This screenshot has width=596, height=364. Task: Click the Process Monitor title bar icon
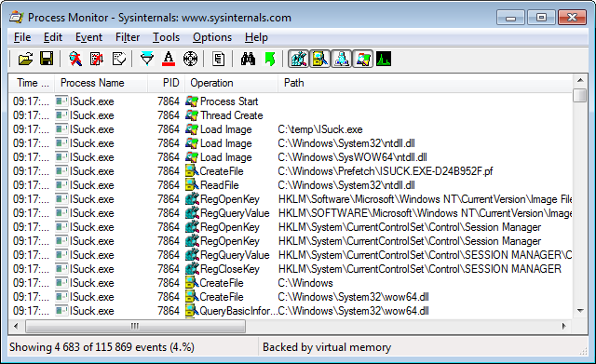point(17,18)
